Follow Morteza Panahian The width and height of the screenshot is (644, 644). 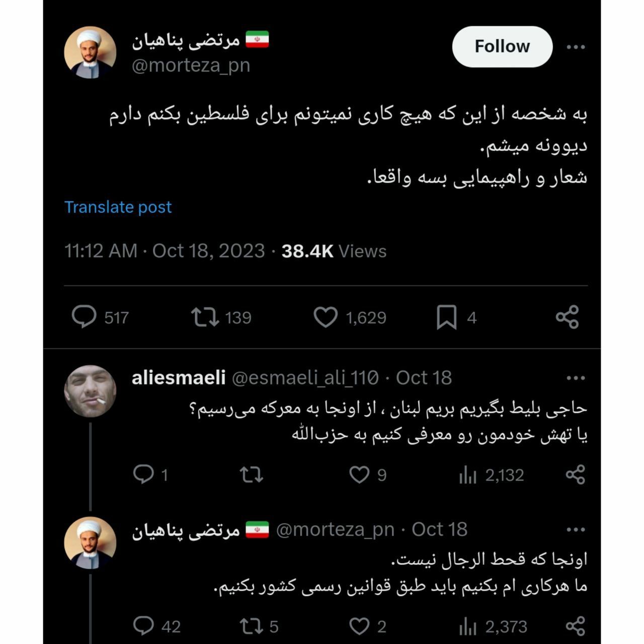501,46
